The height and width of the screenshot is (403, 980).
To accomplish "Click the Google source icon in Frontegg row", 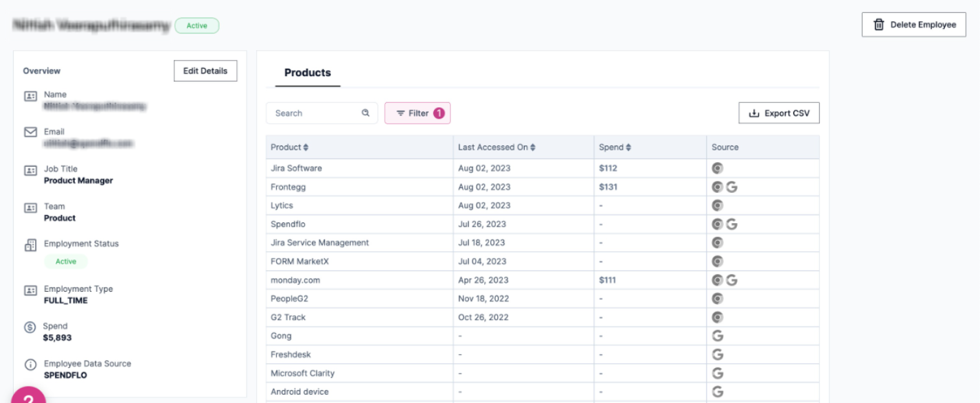I will click(x=731, y=187).
